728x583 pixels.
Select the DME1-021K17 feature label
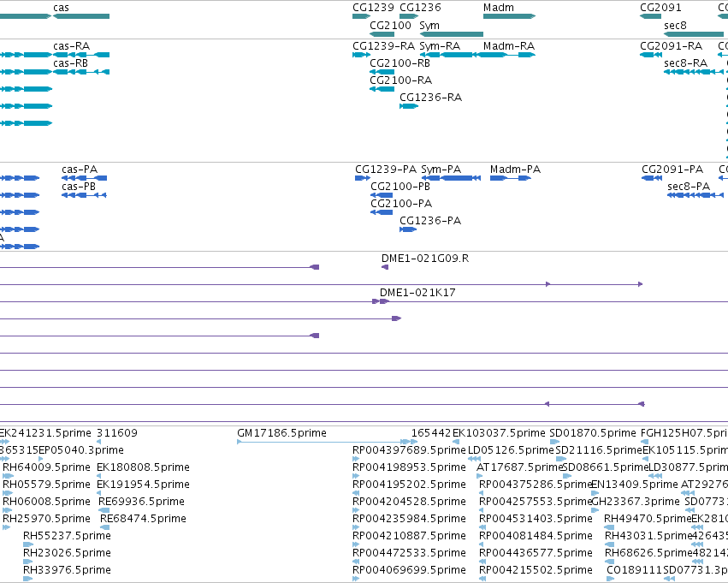417,293
